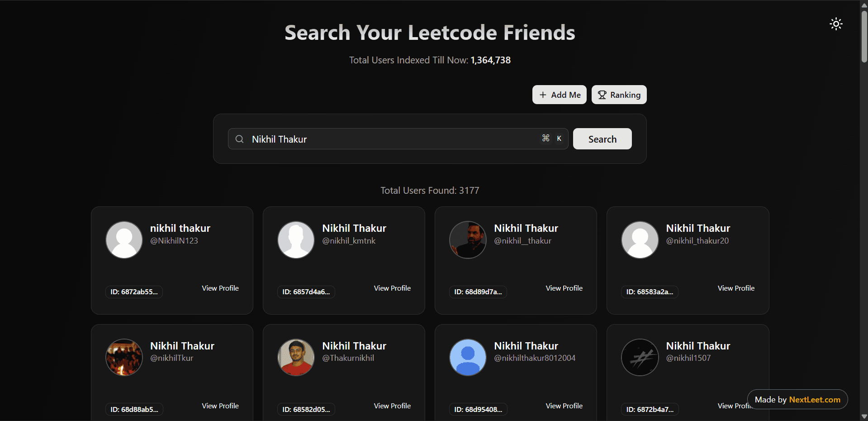Image resolution: width=868 pixels, height=421 pixels.
Task: Click the ⌘ K shortcut badge
Action: (x=552, y=139)
